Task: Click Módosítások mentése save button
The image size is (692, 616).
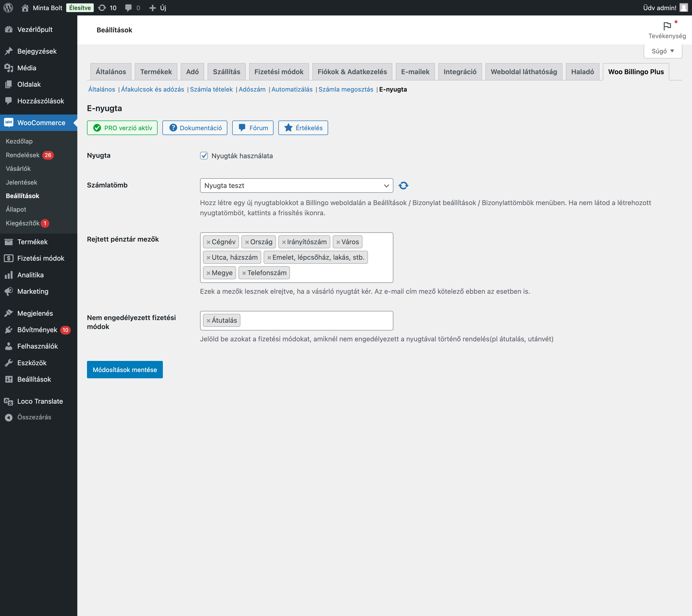Action: (125, 370)
